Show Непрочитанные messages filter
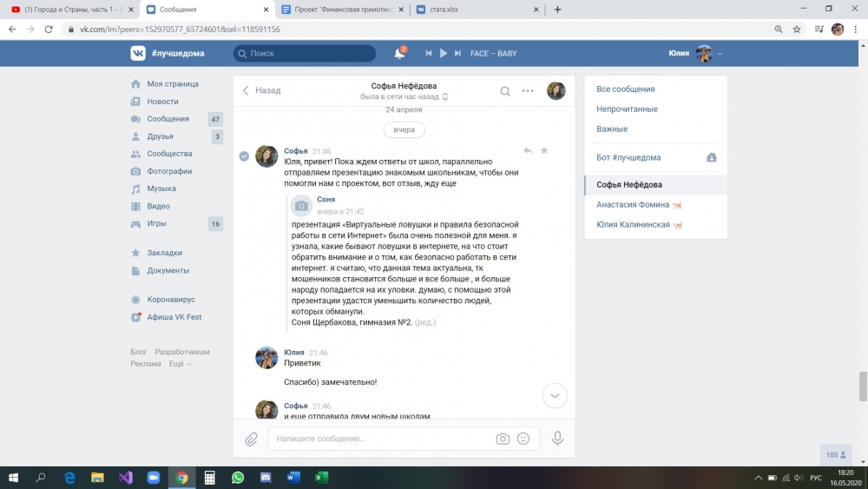Screen dimensions: 868x489 (x=627, y=109)
